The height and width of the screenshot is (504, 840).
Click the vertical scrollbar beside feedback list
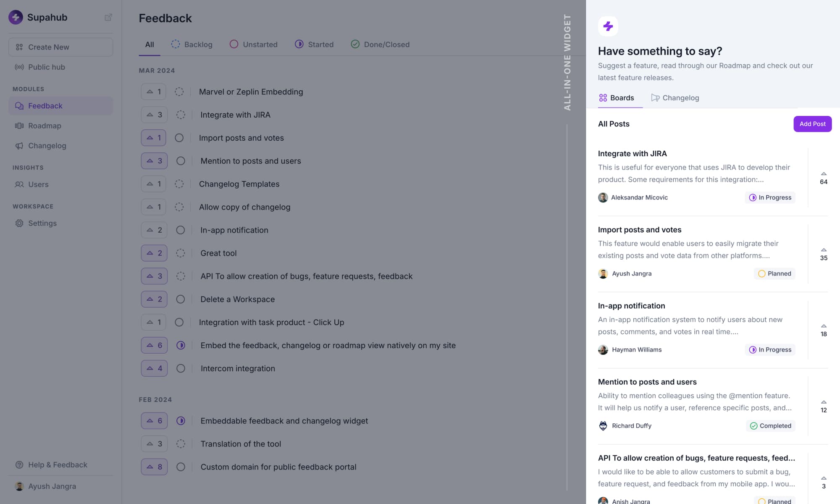tap(567, 307)
